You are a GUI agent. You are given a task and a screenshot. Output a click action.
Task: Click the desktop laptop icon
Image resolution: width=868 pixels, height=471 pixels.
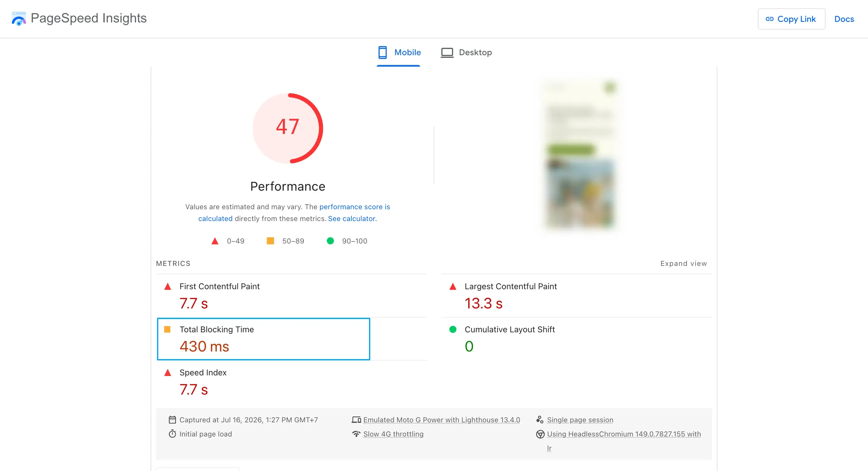click(x=447, y=53)
